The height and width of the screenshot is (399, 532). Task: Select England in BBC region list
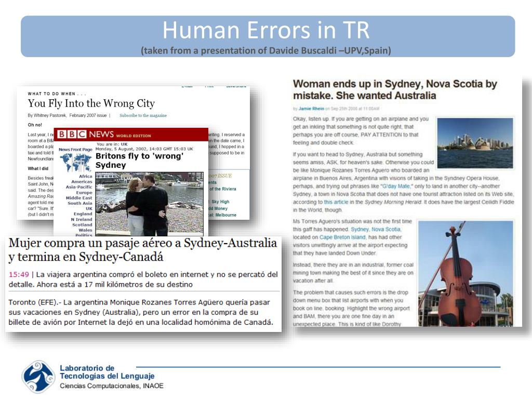click(83, 214)
